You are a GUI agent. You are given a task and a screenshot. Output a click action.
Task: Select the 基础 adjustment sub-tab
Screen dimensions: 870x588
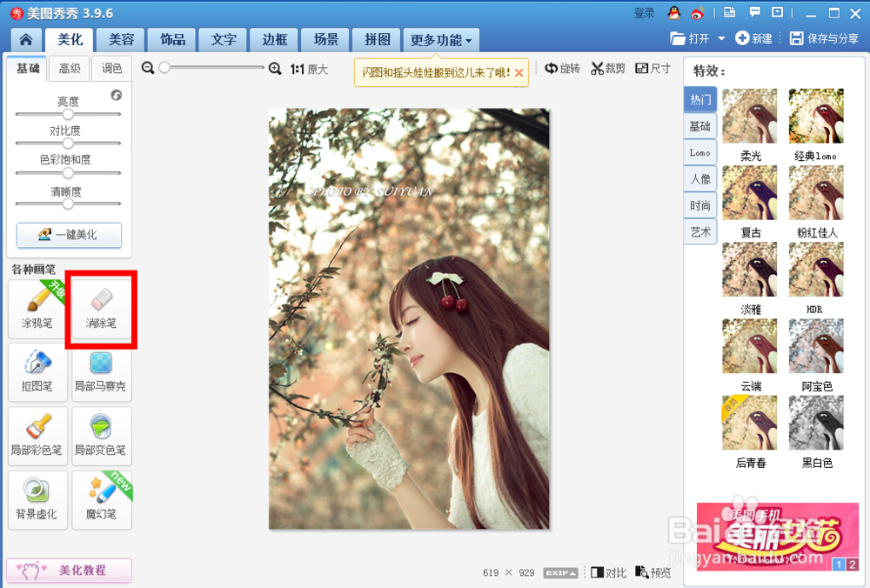point(27,68)
